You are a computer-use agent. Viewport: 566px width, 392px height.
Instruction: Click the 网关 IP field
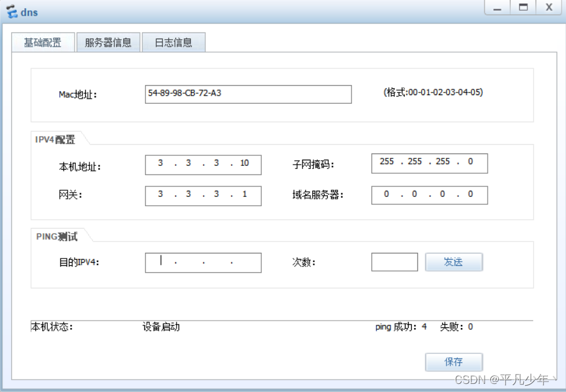tap(203, 196)
